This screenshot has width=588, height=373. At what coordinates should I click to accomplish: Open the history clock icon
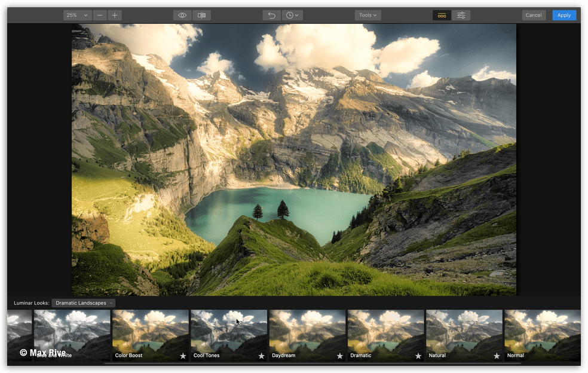pyautogui.click(x=289, y=15)
